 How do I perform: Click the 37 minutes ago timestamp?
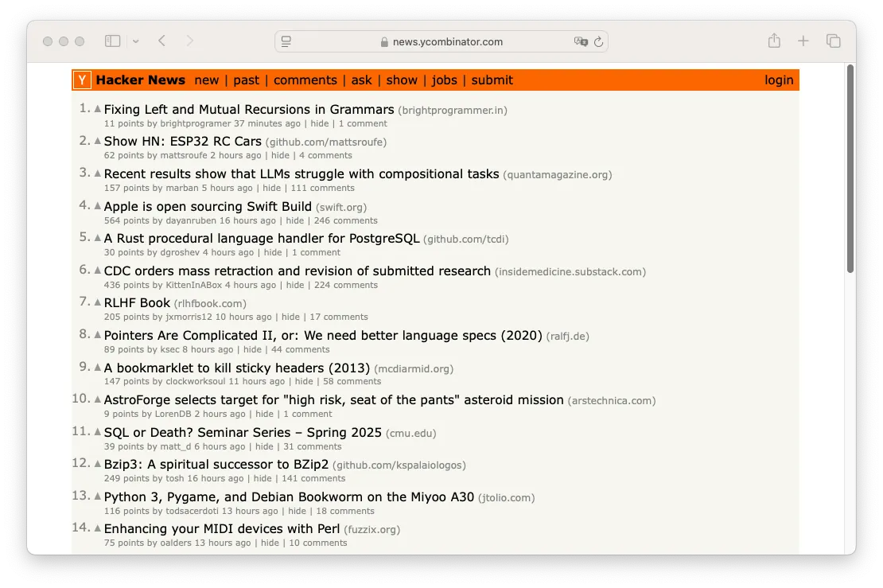click(267, 123)
